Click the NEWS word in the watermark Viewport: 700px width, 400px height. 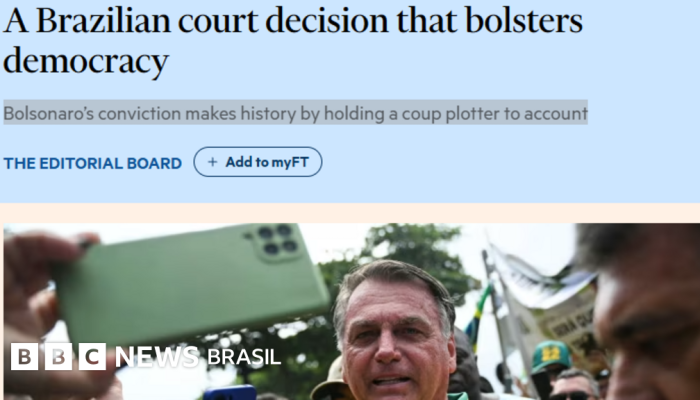coord(157,357)
